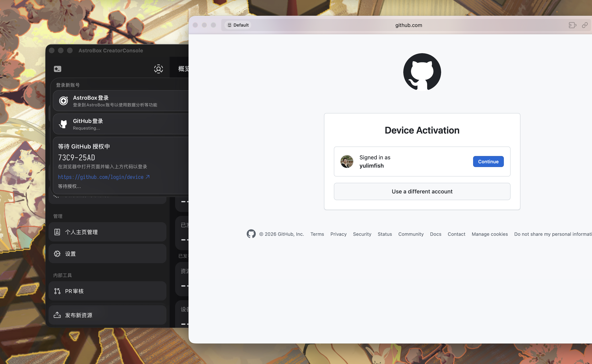Open the Community footer link
This screenshot has width=592, height=364.
click(x=411, y=234)
